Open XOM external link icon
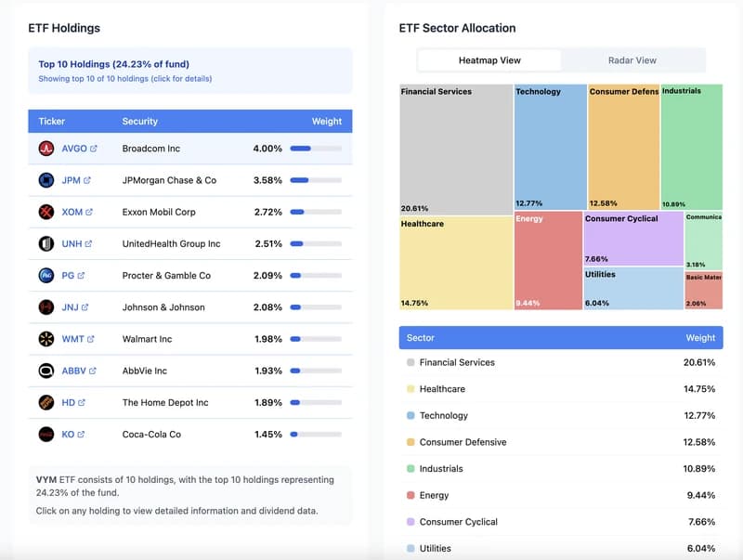This screenshot has height=560, width=743. tap(89, 212)
